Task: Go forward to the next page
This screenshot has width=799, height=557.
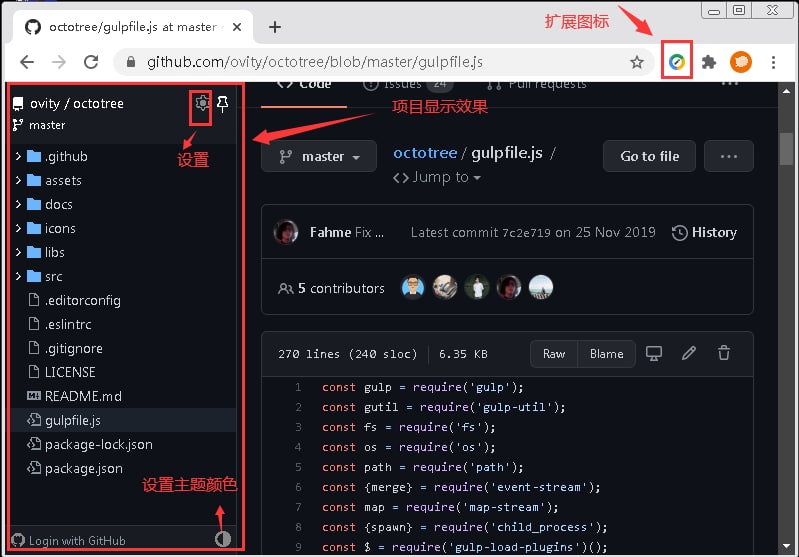Action: 59,62
